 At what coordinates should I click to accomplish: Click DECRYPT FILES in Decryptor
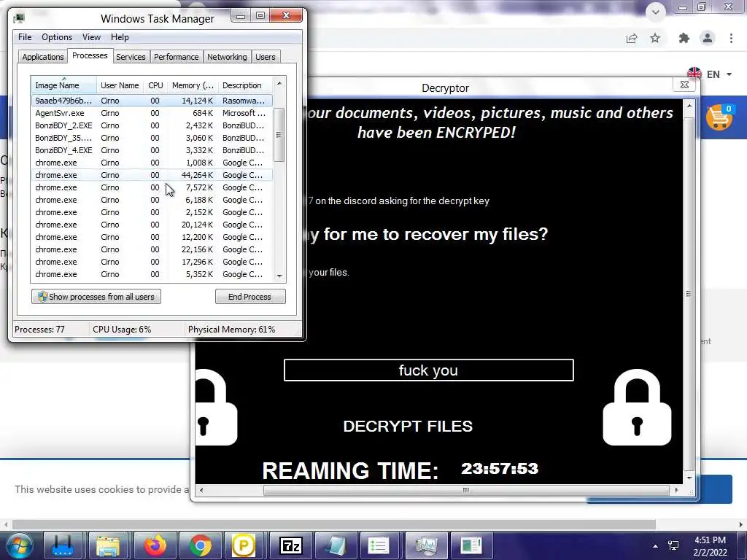tap(408, 426)
